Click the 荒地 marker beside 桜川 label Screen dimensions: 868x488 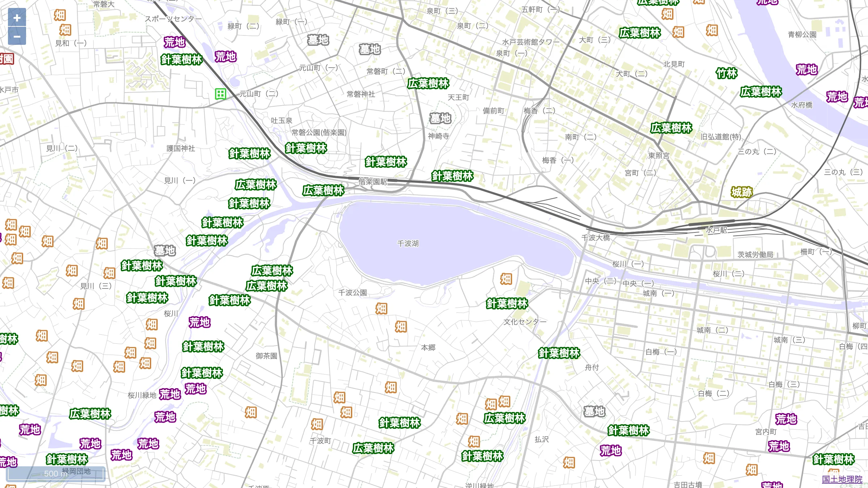coord(199,322)
